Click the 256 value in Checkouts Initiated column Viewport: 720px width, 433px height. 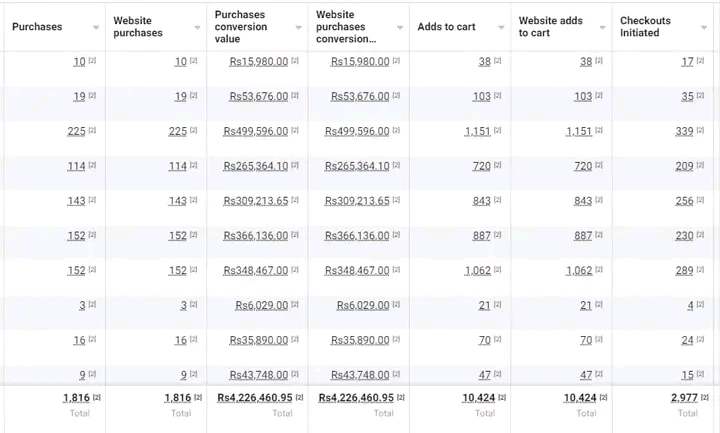(684, 201)
